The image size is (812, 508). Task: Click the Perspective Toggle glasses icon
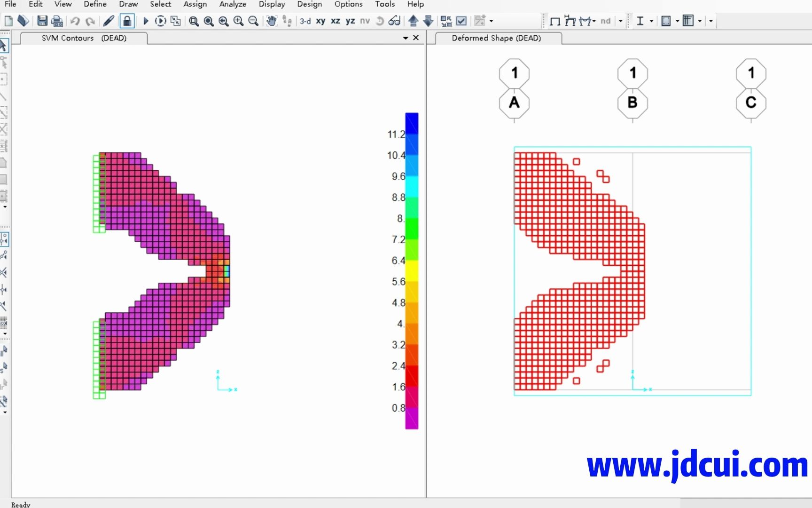point(395,21)
